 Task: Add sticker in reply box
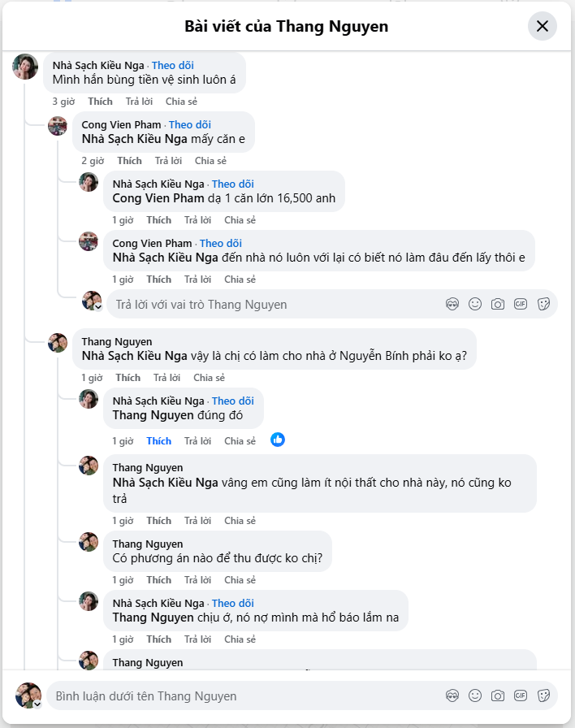[543, 304]
